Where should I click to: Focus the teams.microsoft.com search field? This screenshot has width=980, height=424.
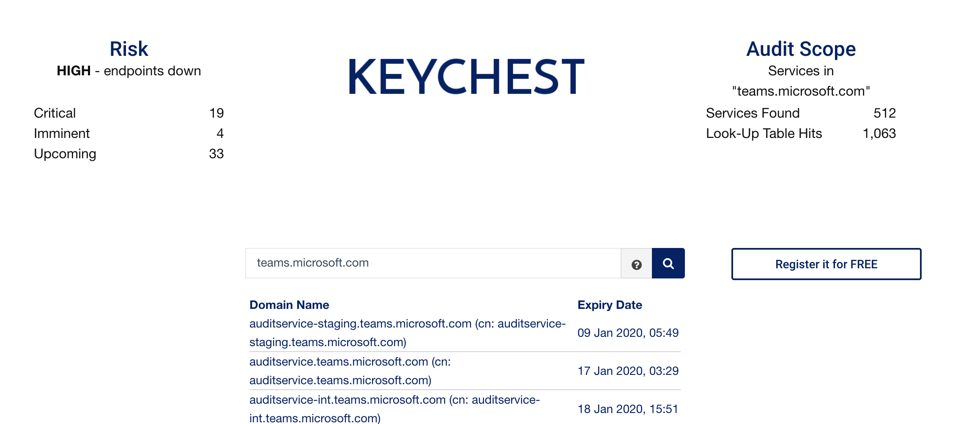[x=433, y=263]
